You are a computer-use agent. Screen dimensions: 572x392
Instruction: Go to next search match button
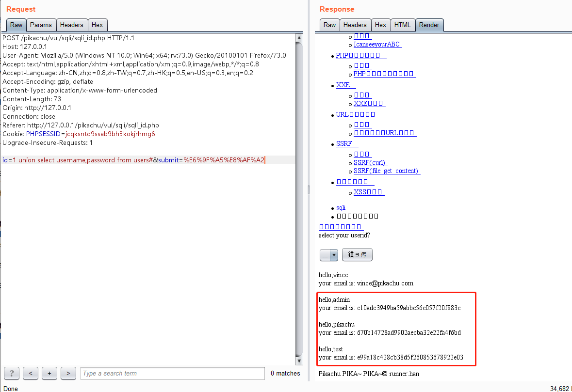[68, 373]
